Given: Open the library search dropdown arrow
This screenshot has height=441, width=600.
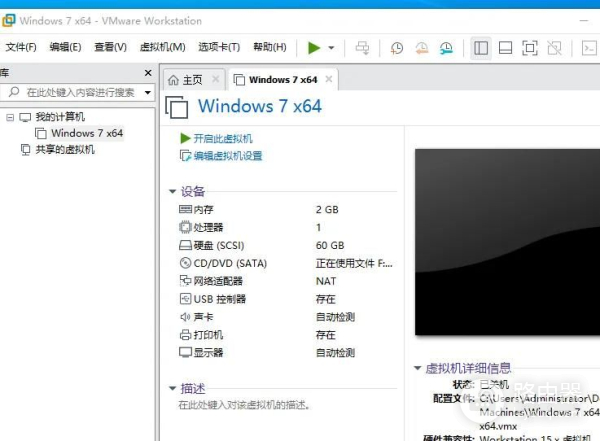Looking at the screenshot, I should point(148,92).
